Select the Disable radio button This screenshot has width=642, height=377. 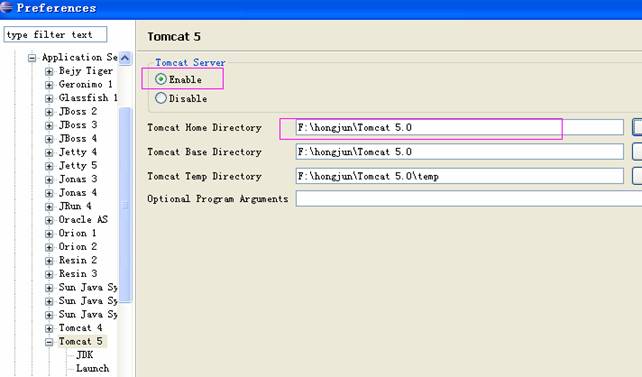tap(161, 98)
